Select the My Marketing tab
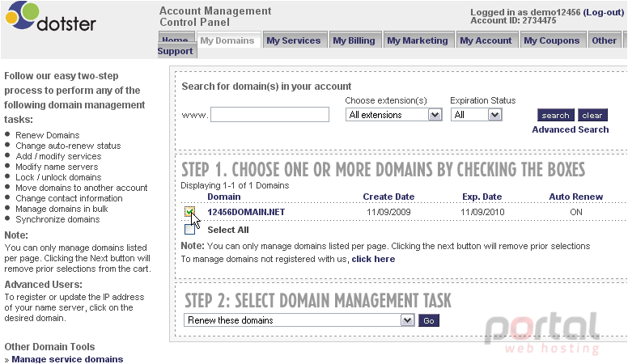628x364 pixels. [418, 40]
